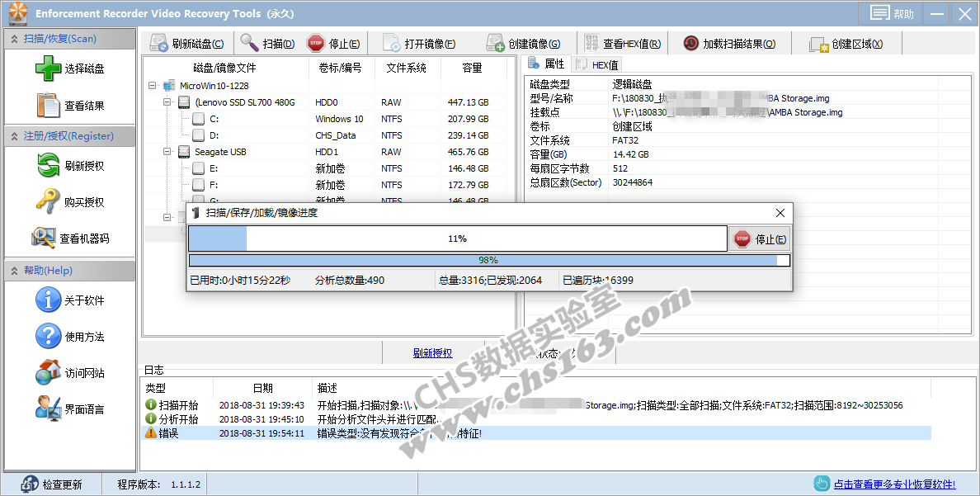Check the C: partition checkbox

tap(198, 118)
